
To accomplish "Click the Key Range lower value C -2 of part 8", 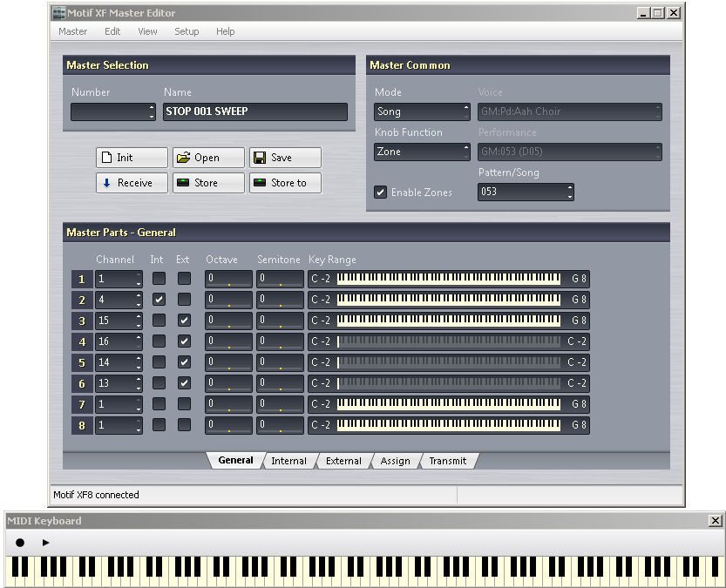I will tap(321, 425).
